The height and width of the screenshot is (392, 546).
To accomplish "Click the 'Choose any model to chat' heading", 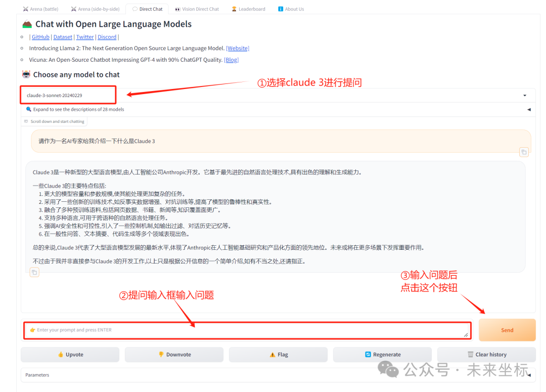I will tap(76, 74).
